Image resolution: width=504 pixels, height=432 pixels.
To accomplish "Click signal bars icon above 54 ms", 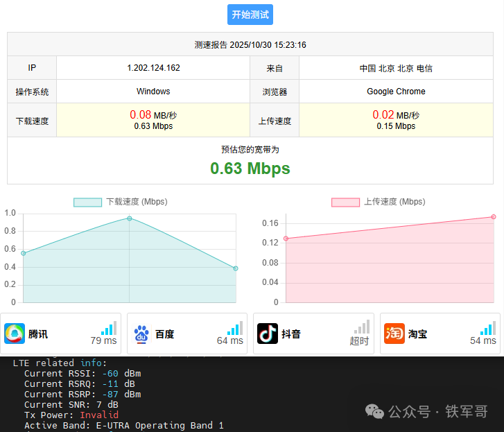I will pyautogui.click(x=488, y=328).
